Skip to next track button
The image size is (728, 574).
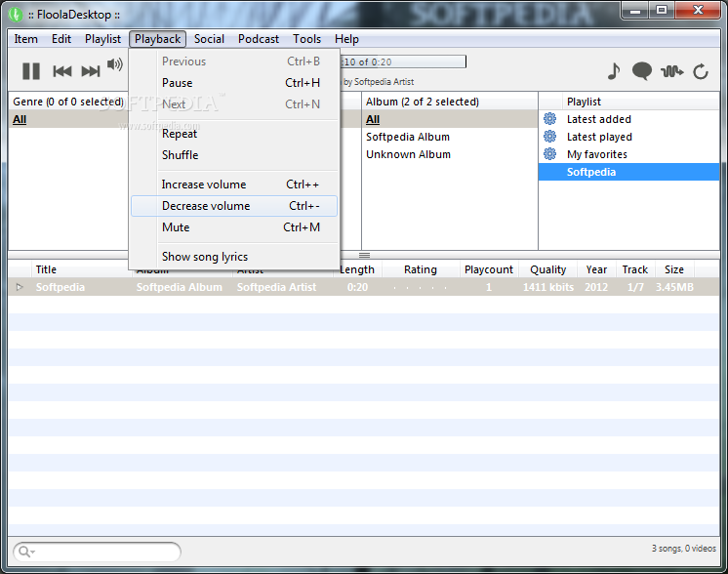[x=91, y=71]
